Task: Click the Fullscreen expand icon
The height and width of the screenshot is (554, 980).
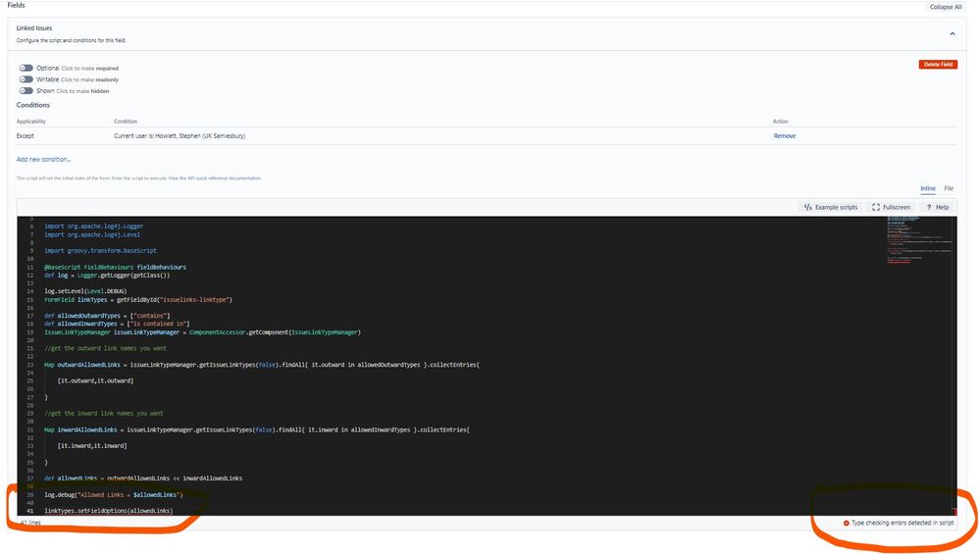Action: (876, 207)
